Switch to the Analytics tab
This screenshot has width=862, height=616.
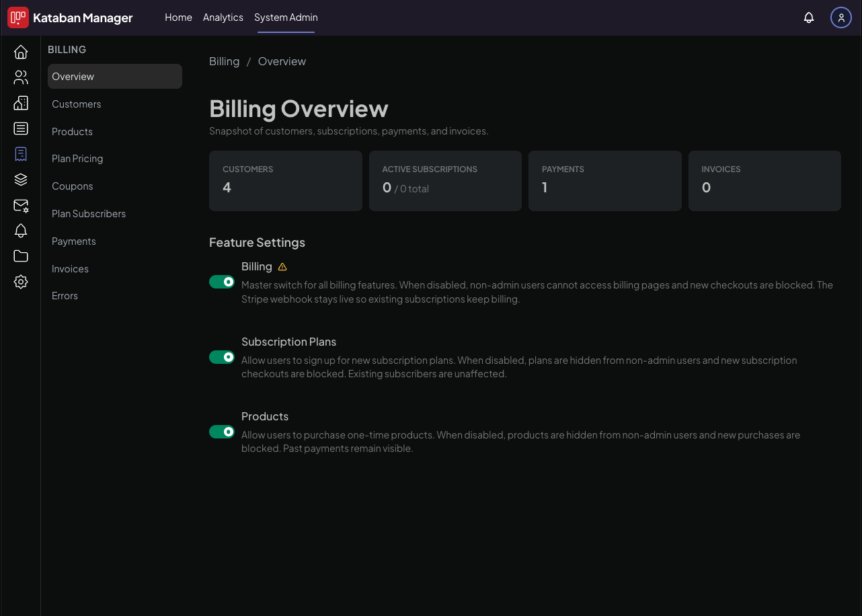click(x=223, y=17)
